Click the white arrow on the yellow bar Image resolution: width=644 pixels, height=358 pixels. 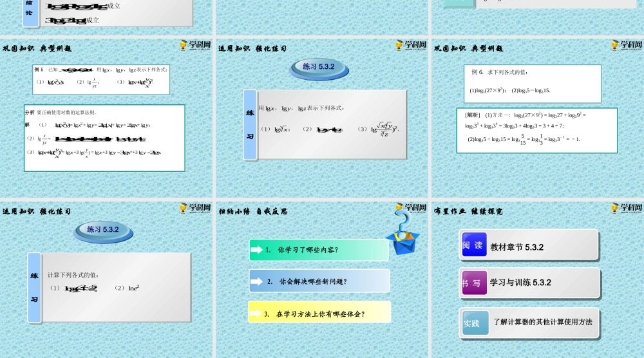(256, 314)
